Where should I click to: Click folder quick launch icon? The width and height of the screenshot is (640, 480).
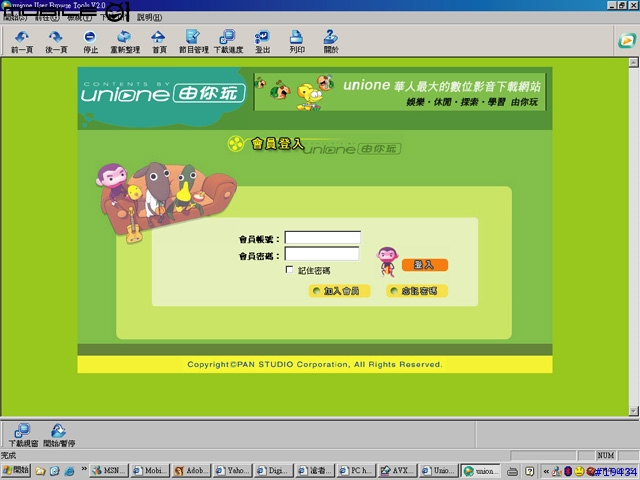pos(40,471)
